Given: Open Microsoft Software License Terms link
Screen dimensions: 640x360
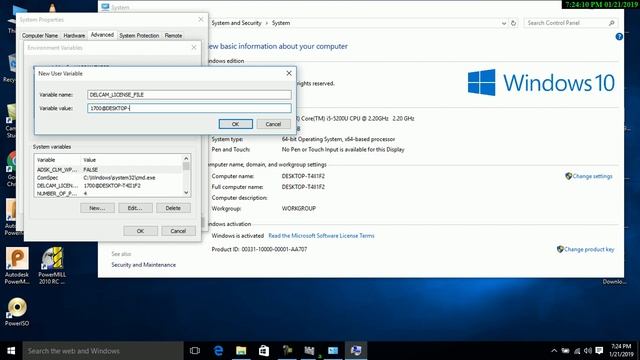Looking at the screenshot, I should pyautogui.click(x=321, y=236).
